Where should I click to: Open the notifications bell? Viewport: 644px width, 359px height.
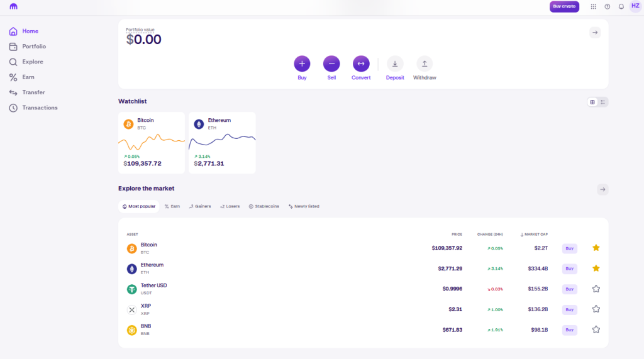(621, 6)
